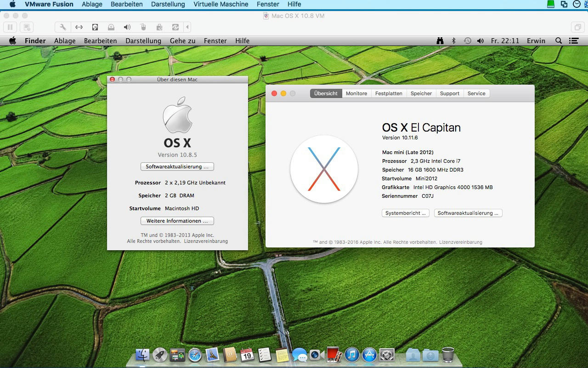Click the VMware snapshot toolbar icon
The width and height of the screenshot is (588, 368).
[27, 27]
